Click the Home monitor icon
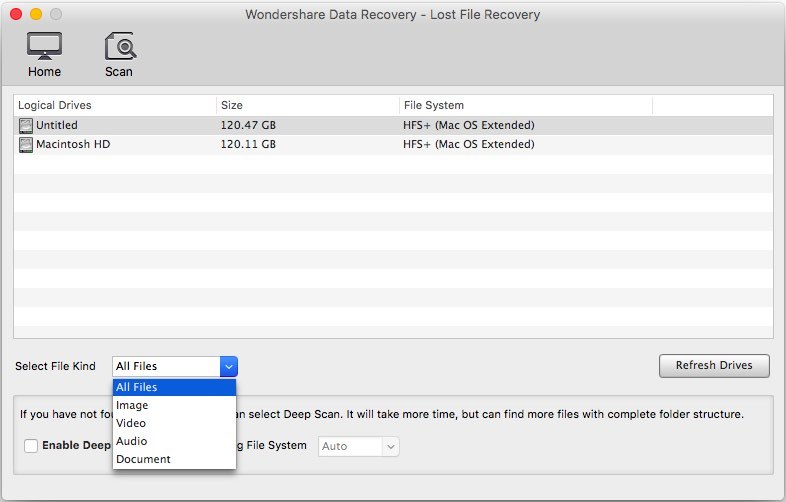The height and width of the screenshot is (502, 786). [x=44, y=46]
